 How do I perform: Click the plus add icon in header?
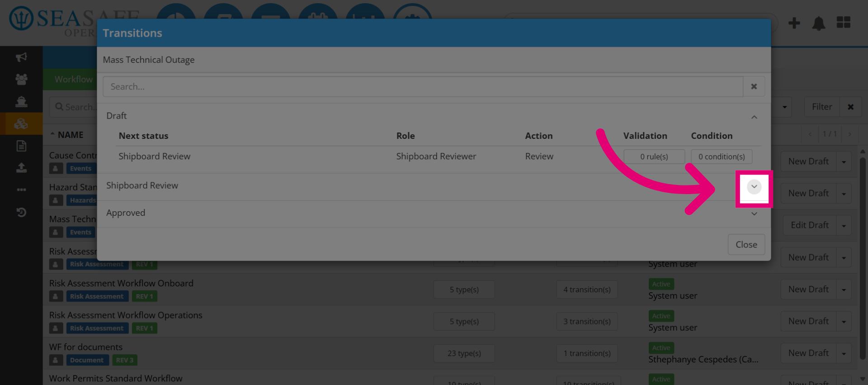tap(794, 23)
